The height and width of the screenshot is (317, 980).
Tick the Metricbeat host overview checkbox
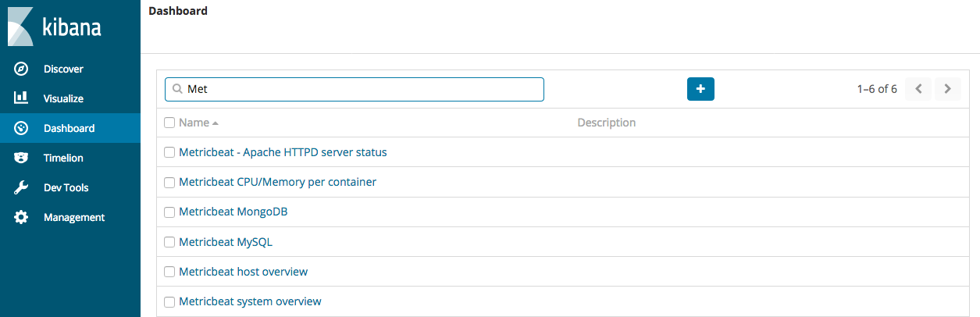[x=169, y=272]
